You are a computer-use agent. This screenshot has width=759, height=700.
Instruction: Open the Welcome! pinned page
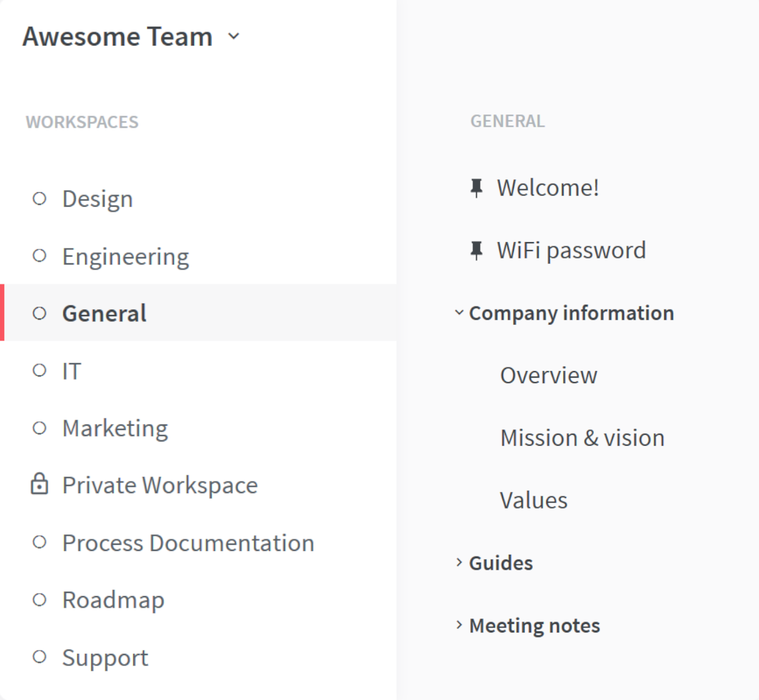pyautogui.click(x=547, y=188)
